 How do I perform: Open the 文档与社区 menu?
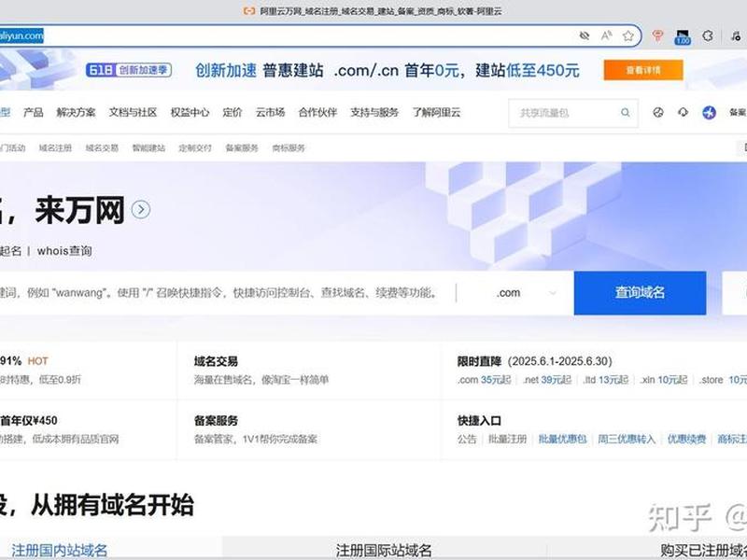pos(133,112)
